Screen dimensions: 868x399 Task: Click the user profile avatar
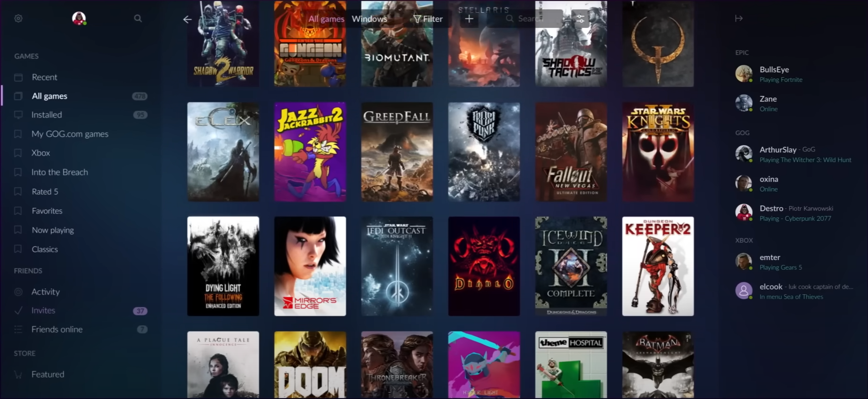tap(79, 18)
